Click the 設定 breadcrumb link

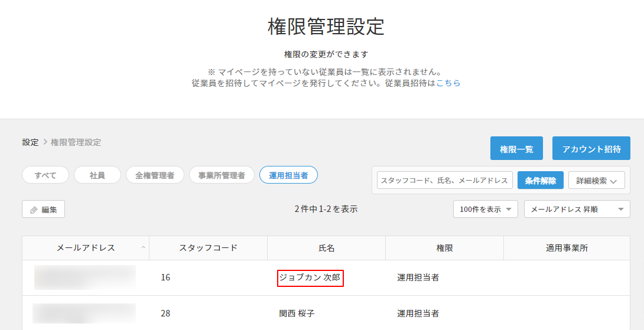click(x=30, y=142)
